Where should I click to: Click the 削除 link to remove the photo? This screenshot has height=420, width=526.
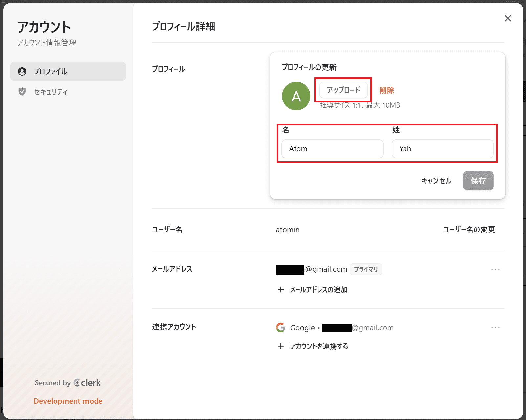387,90
